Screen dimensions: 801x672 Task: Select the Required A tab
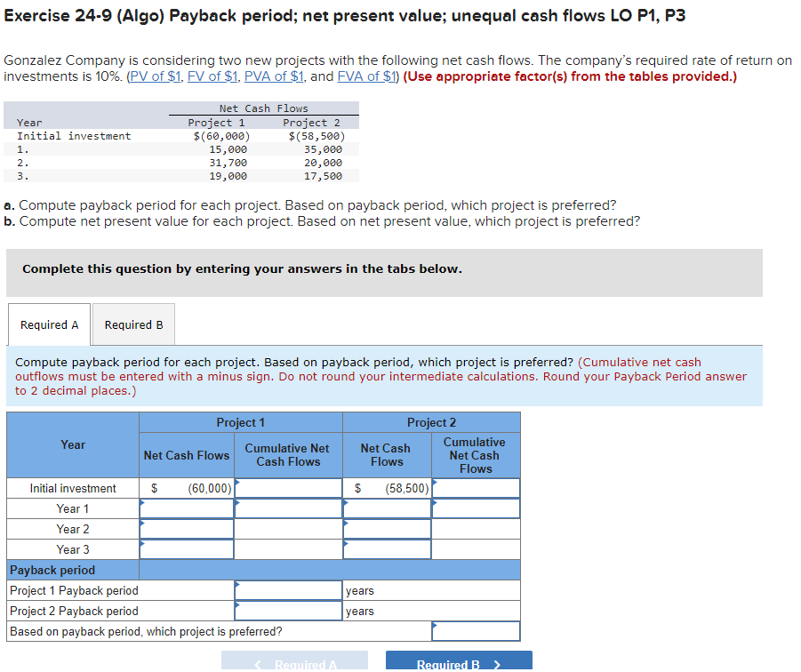(49, 324)
